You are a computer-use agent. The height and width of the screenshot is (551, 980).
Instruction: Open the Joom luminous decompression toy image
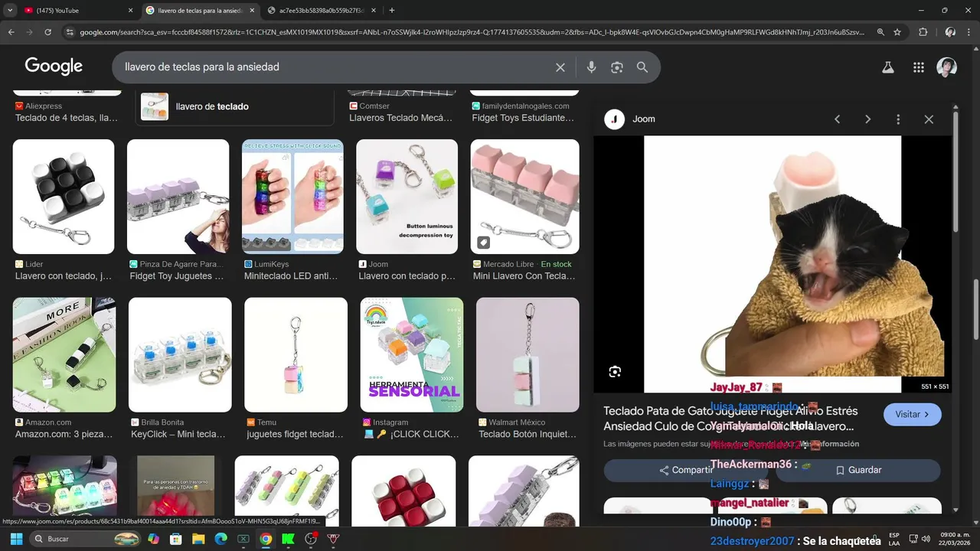pos(407,197)
